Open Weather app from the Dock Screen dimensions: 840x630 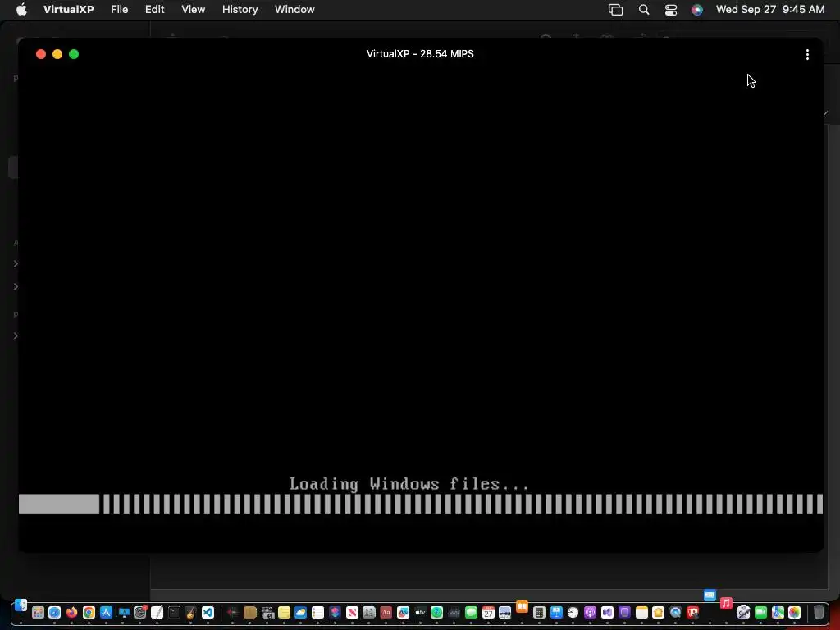tap(300, 612)
